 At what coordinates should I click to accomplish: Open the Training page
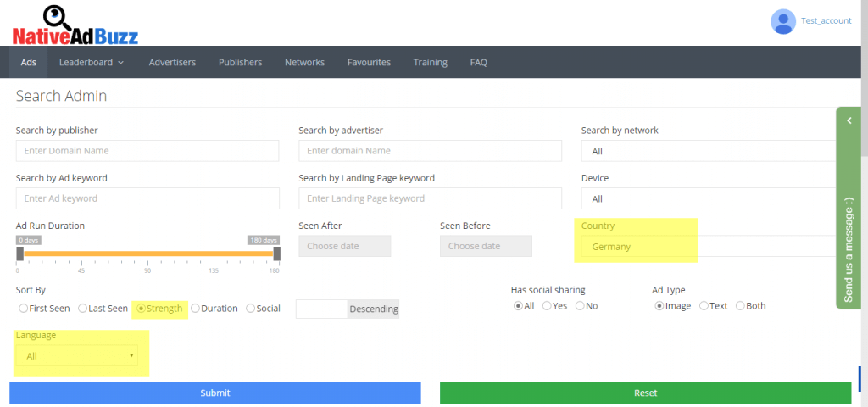coord(430,62)
